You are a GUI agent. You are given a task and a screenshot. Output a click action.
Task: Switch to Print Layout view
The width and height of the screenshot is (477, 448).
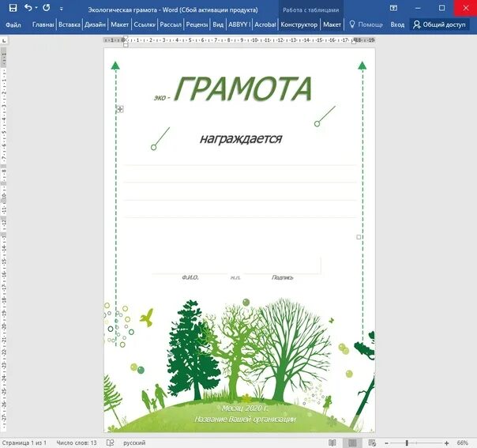coord(352,442)
